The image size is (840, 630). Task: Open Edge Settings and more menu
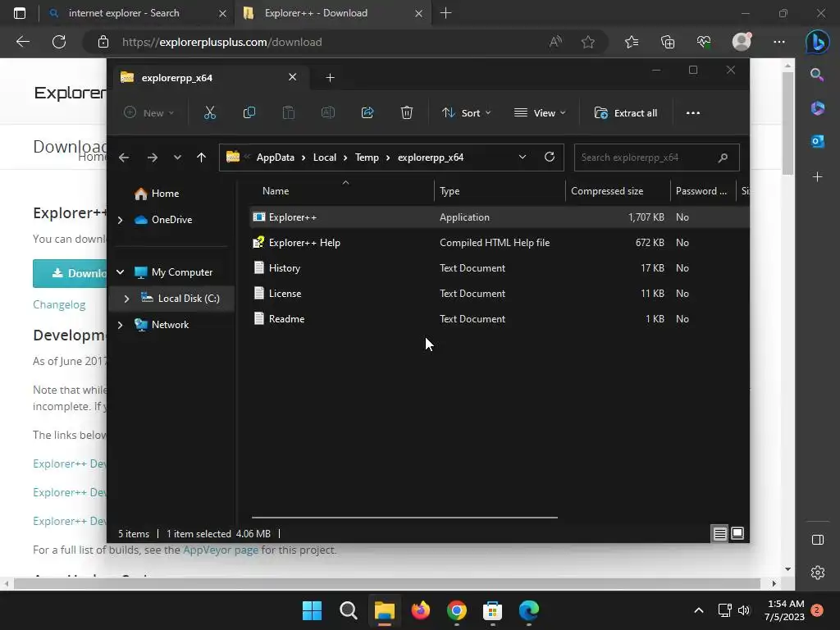779,42
